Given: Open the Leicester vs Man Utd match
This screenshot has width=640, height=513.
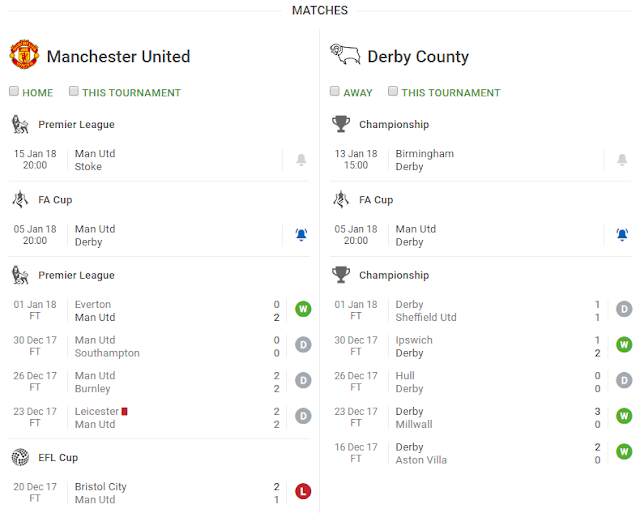Looking at the screenshot, I should (96, 418).
